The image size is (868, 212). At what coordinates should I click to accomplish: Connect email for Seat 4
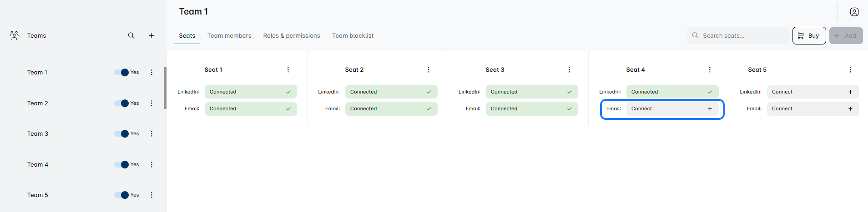coord(672,109)
